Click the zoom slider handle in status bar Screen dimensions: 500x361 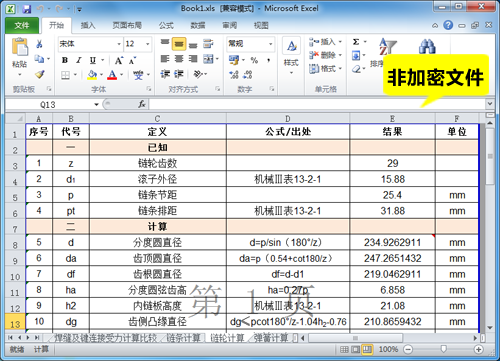pyautogui.click(x=443, y=349)
